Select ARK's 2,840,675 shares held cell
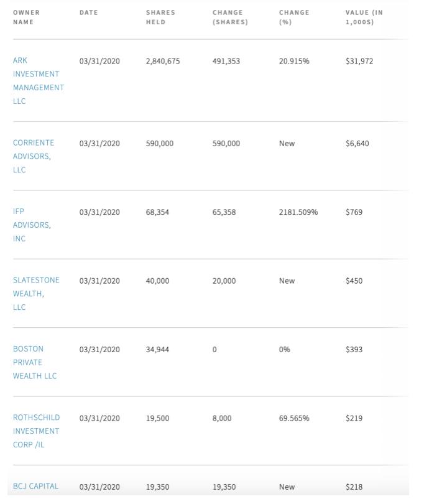This screenshot has height=504, width=424. click(163, 61)
